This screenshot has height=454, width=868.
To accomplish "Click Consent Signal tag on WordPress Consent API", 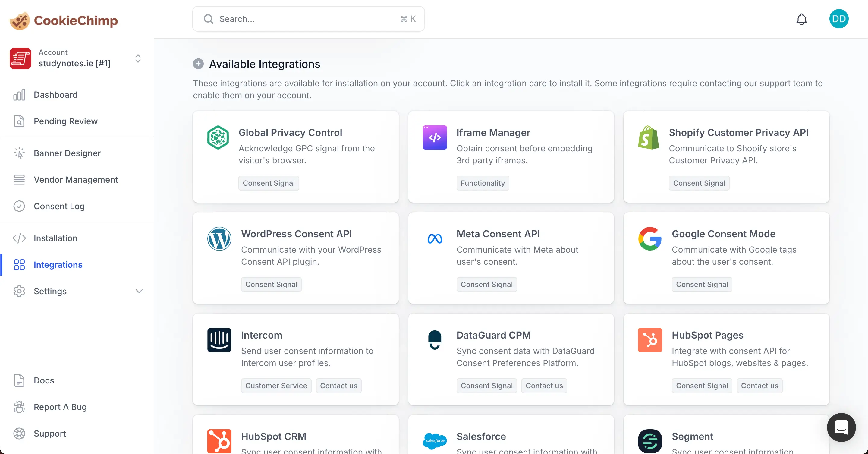I will 271,285.
